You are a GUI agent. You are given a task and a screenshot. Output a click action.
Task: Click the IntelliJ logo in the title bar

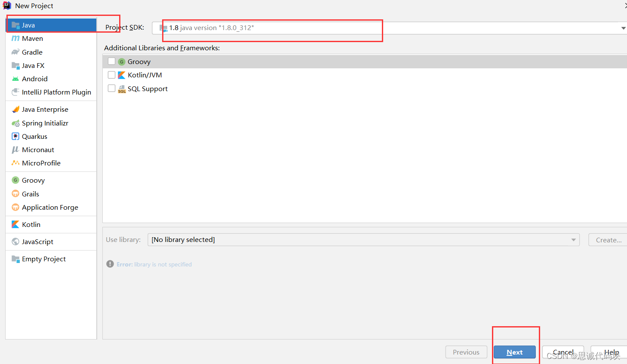point(7,6)
